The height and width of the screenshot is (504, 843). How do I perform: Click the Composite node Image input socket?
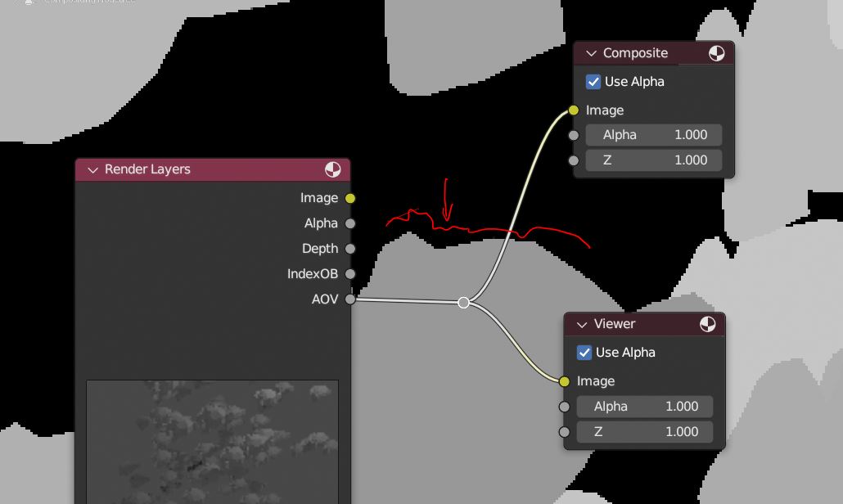click(x=573, y=110)
